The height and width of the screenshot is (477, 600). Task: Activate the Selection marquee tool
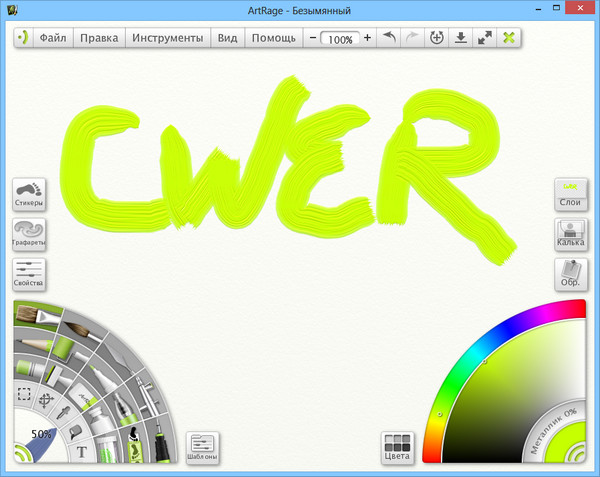click(23, 394)
